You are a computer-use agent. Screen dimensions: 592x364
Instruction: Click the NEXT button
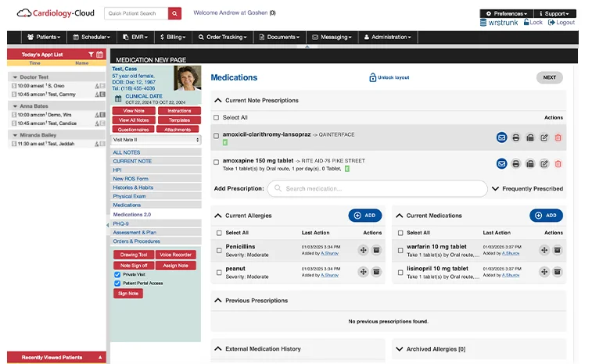click(549, 77)
